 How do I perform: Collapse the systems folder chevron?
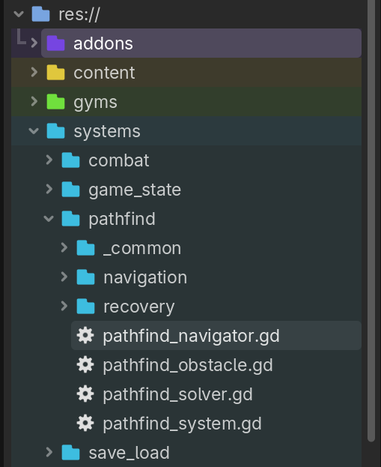click(x=34, y=131)
